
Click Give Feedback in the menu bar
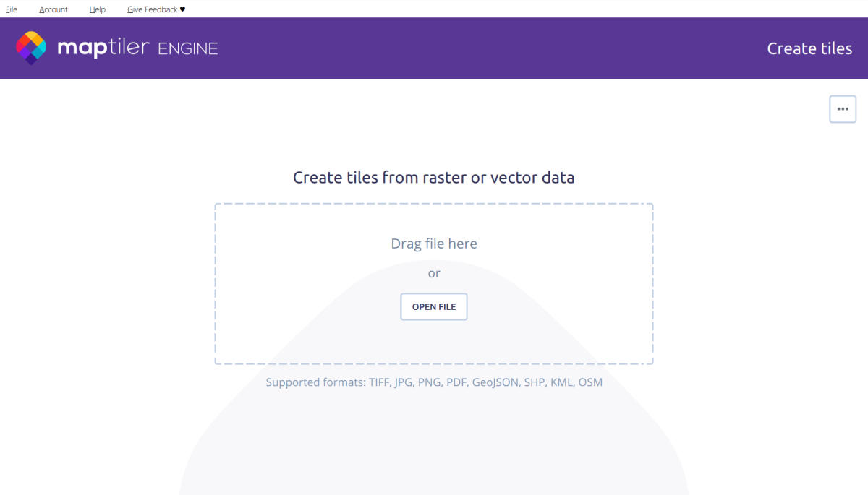pos(151,9)
